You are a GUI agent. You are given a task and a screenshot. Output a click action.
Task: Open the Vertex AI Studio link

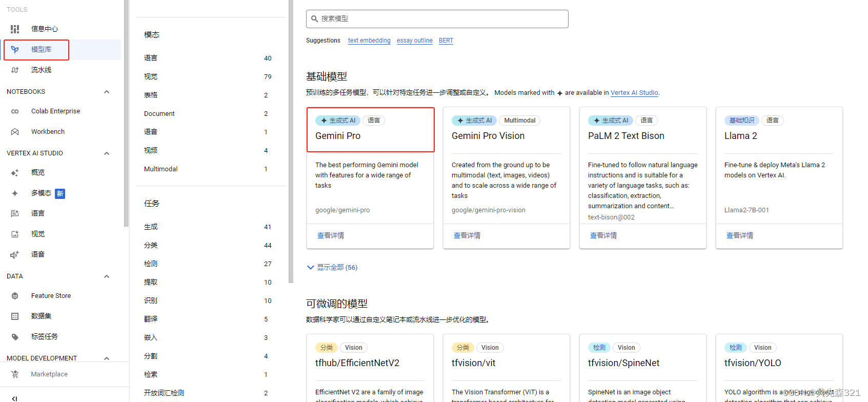point(634,93)
